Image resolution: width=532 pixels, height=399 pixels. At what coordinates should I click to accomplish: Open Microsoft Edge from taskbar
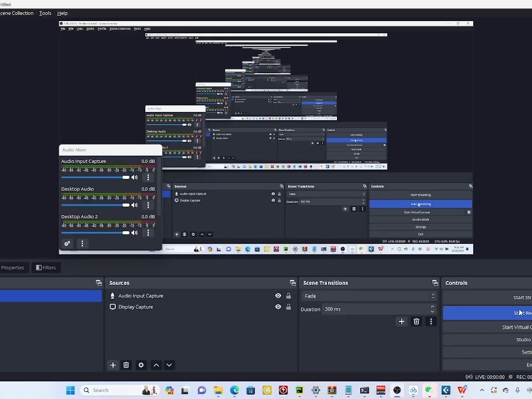[x=234, y=390]
